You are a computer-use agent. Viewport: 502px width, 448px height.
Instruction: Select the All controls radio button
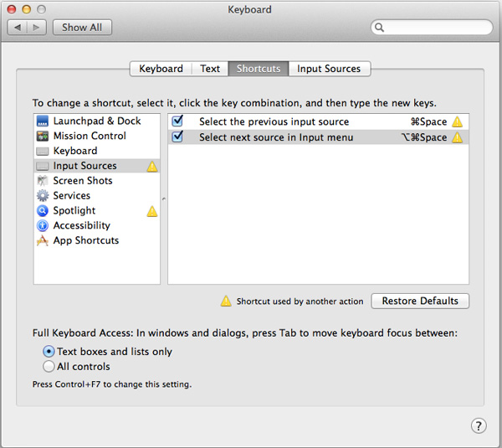pos(49,366)
